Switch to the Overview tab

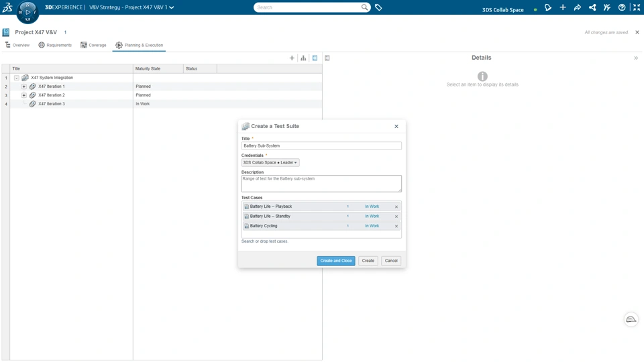(17, 45)
